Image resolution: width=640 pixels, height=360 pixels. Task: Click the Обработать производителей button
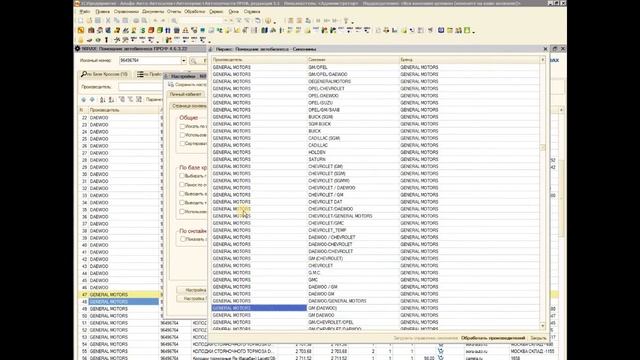493,338
